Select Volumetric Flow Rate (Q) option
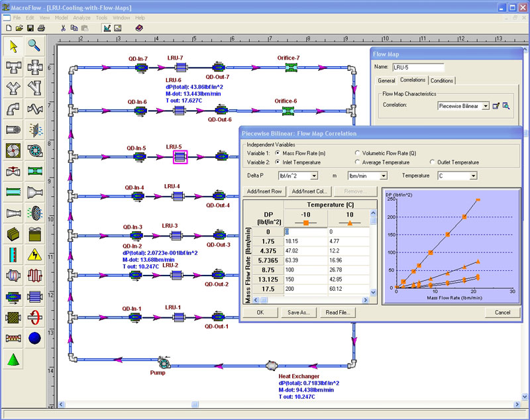 pos(357,153)
